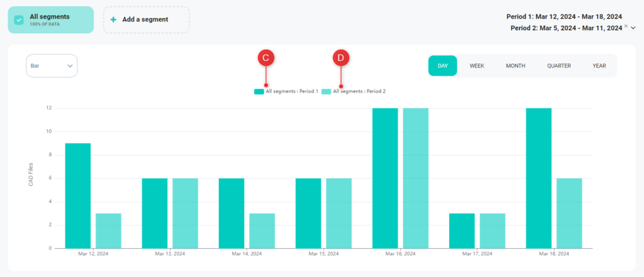Switch to the MONTH view tab
Image resolution: width=644 pixels, height=277 pixels.
click(515, 65)
